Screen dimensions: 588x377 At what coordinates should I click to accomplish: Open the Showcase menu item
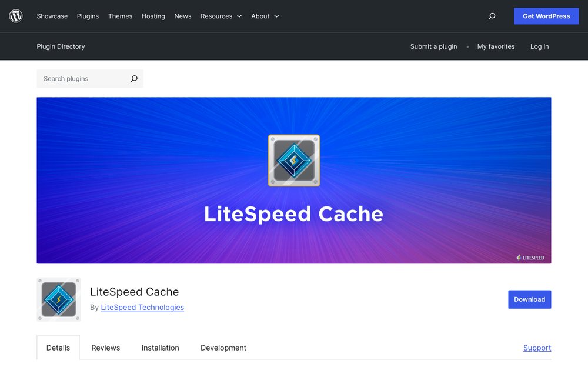pos(52,16)
